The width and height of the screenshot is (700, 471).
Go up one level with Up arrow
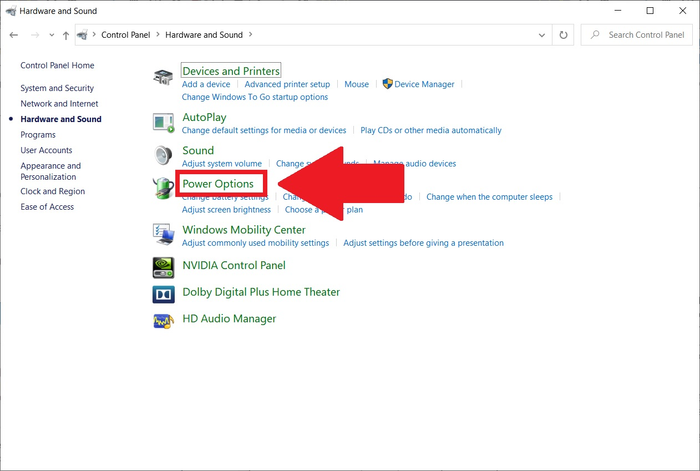point(66,35)
